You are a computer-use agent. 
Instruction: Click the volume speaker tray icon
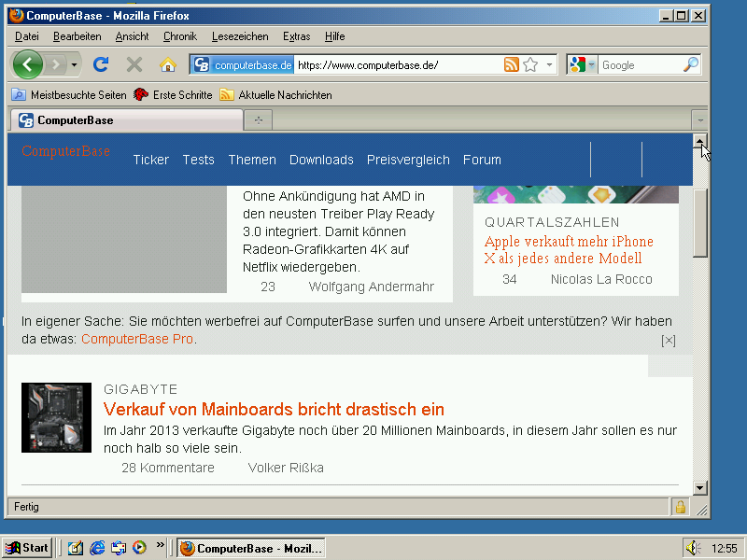tap(693, 548)
